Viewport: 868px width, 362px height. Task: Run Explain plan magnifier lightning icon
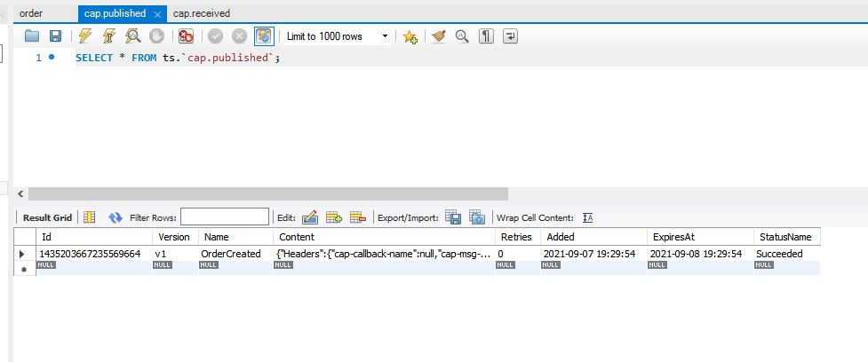click(x=133, y=36)
